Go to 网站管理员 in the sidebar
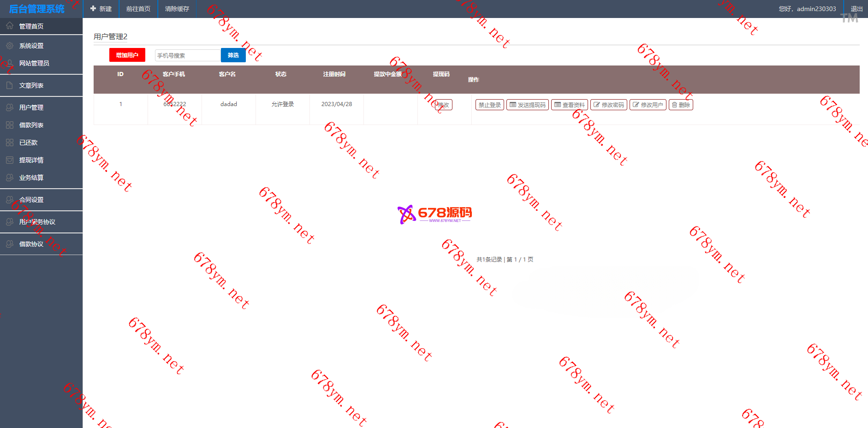868x428 pixels. (x=34, y=63)
